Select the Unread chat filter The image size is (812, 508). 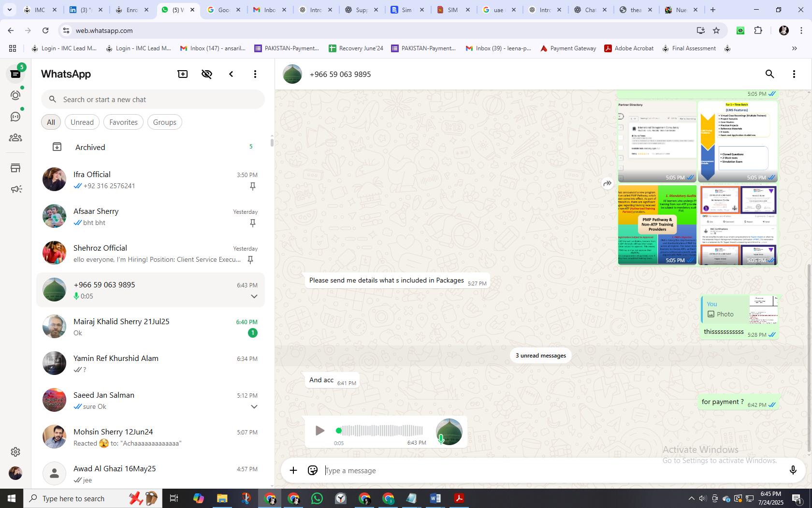[x=82, y=122]
